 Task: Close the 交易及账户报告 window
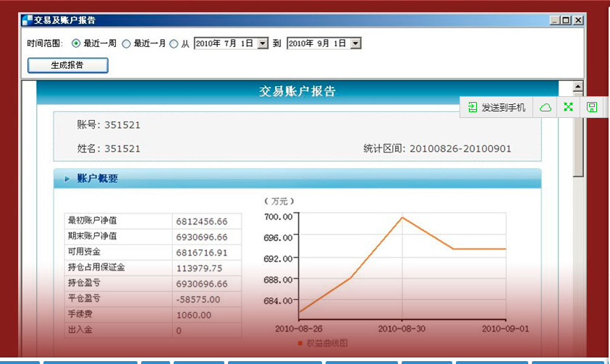(578, 20)
